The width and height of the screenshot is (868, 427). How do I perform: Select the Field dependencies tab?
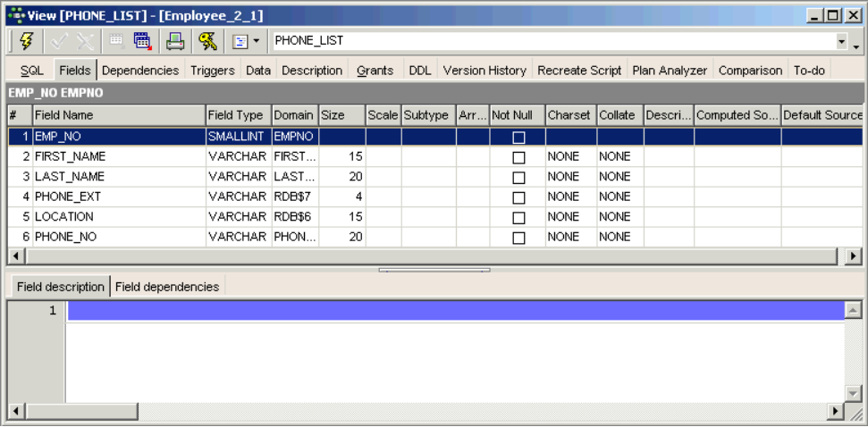(x=167, y=287)
